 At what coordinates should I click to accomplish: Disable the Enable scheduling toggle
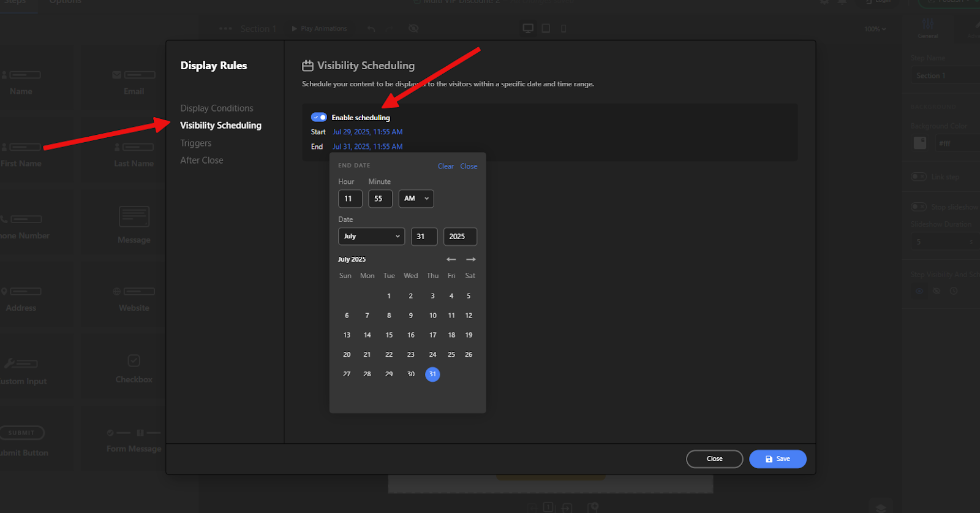[x=318, y=117]
